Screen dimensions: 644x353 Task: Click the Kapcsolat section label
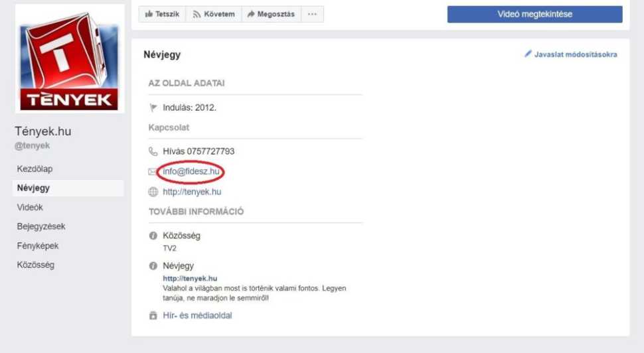169,127
